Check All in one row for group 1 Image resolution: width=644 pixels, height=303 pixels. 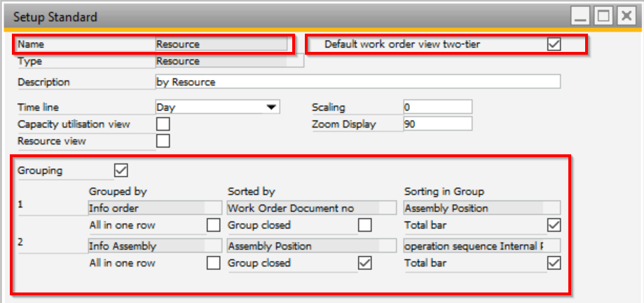(x=213, y=225)
